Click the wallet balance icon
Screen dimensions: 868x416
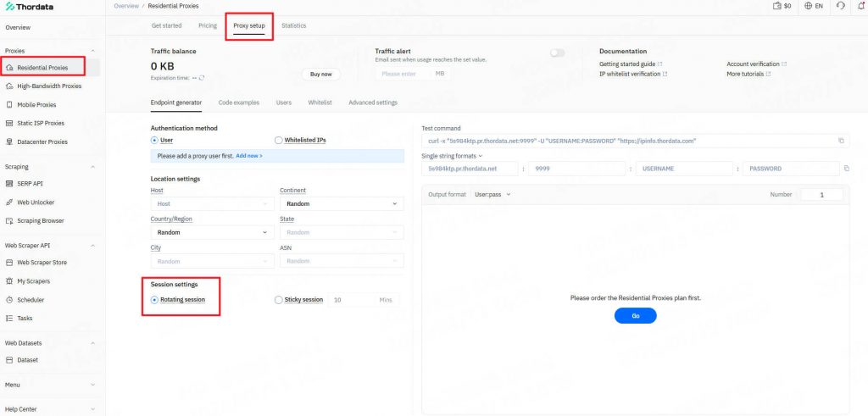(x=776, y=6)
